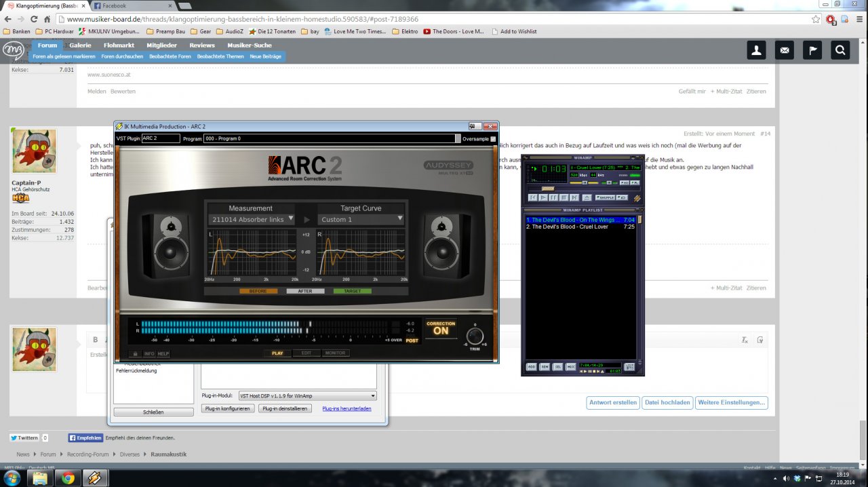Switch ARC 2 to PLAY mode
This screenshot has height=487, width=868.
pos(277,353)
